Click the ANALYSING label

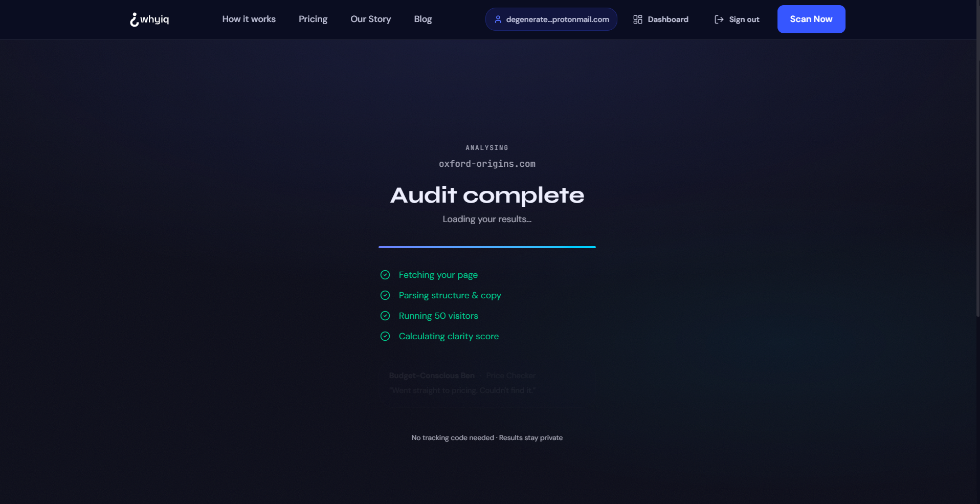click(487, 148)
